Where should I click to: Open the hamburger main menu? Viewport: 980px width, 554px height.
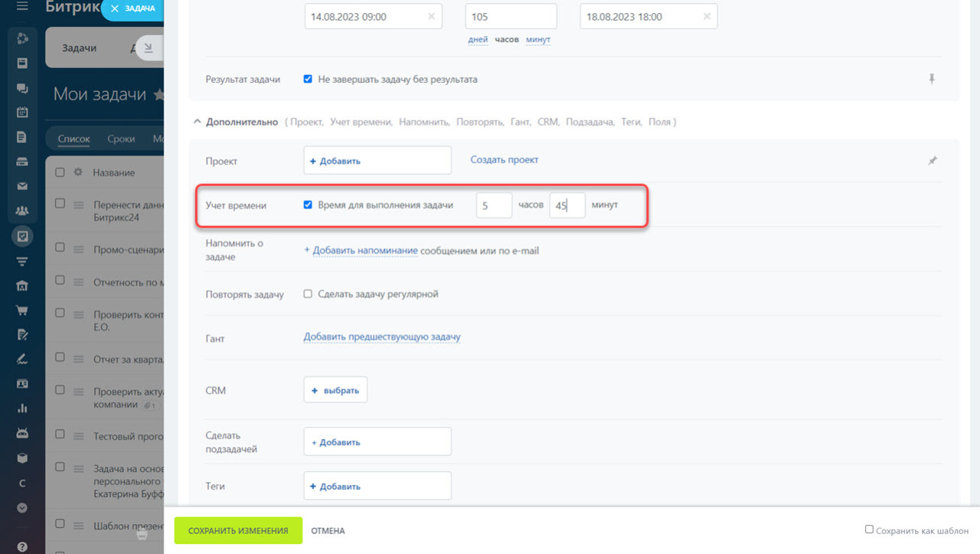pyautogui.click(x=22, y=7)
